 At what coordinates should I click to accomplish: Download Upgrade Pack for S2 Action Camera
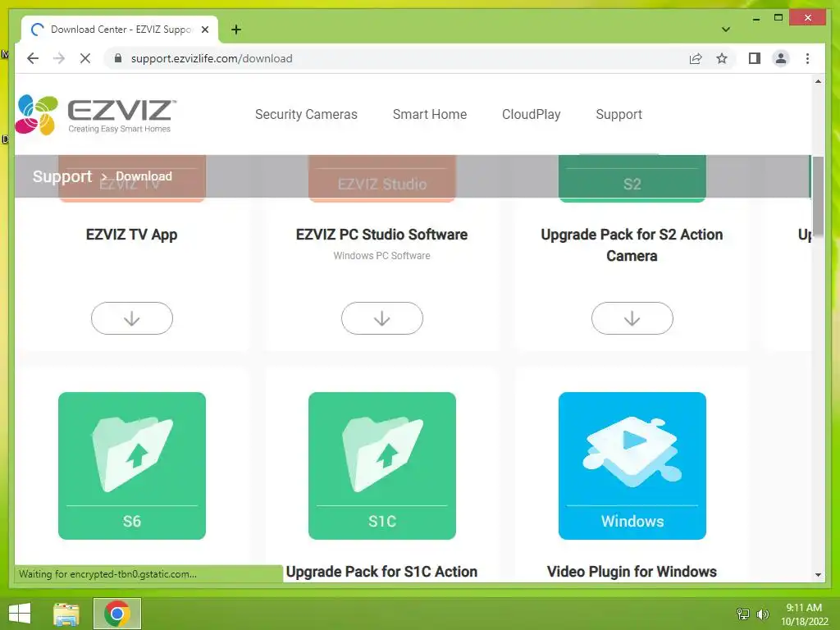coord(632,318)
